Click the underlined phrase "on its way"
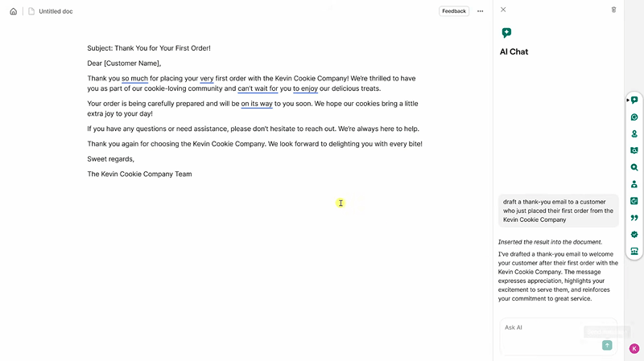Screen dimensions: 644x361 [257, 104]
